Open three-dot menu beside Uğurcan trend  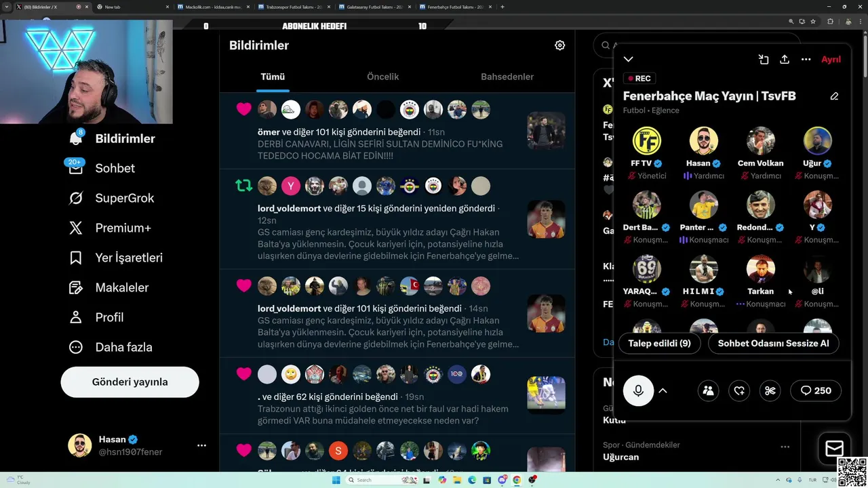[785, 447]
